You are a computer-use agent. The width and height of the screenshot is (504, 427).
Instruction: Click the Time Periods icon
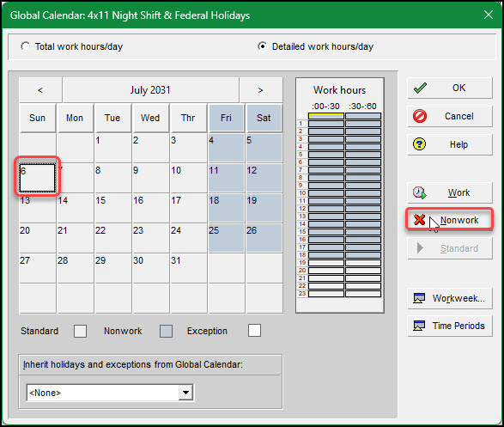click(x=419, y=326)
